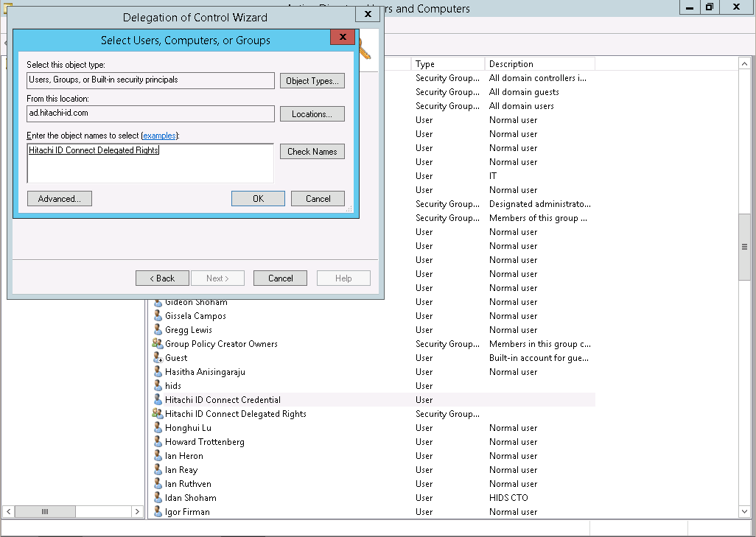Click the hids user icon
This screenshot has width=756, height=537.
158,386
